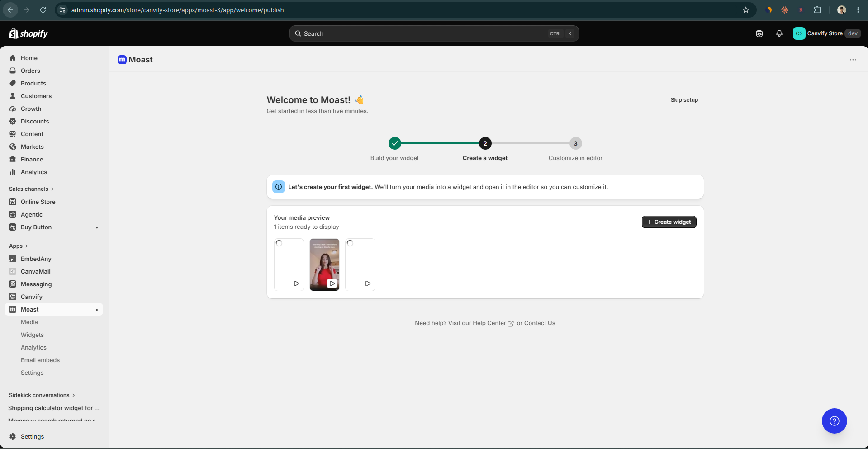Click the Moast logo in page header

pos(122,60)
